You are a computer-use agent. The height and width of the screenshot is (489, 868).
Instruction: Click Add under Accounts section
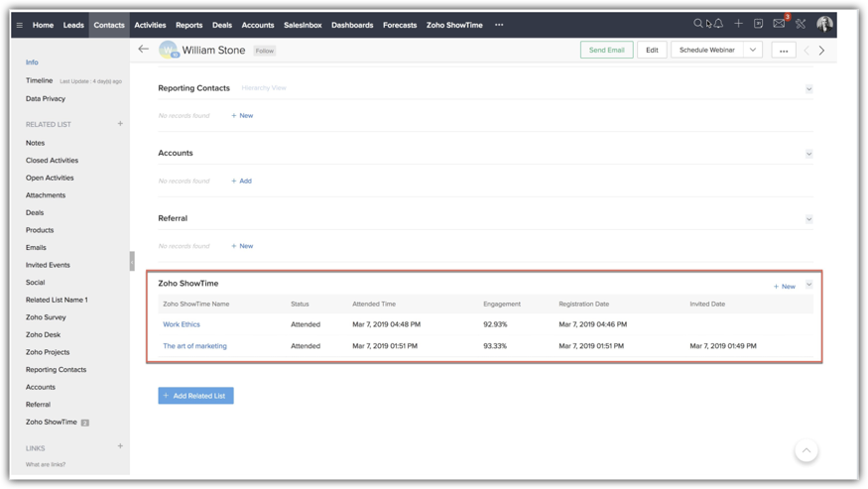click(241, 182)
